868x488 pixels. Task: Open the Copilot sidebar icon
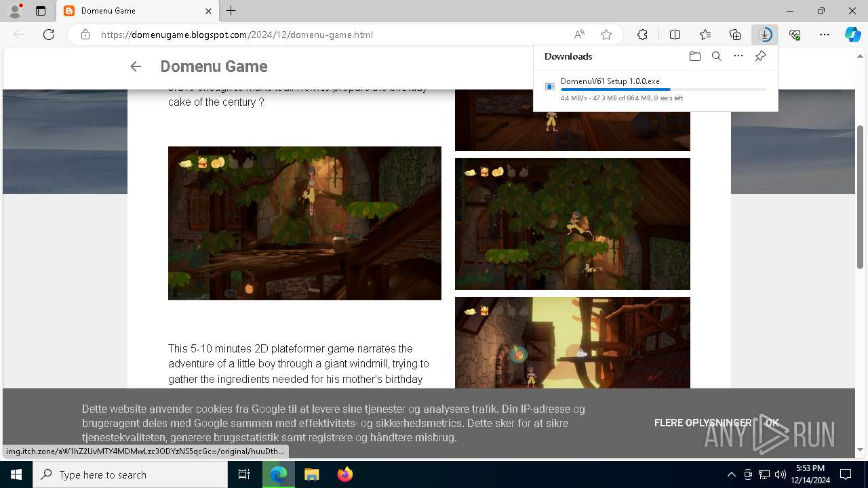[853, 35]
